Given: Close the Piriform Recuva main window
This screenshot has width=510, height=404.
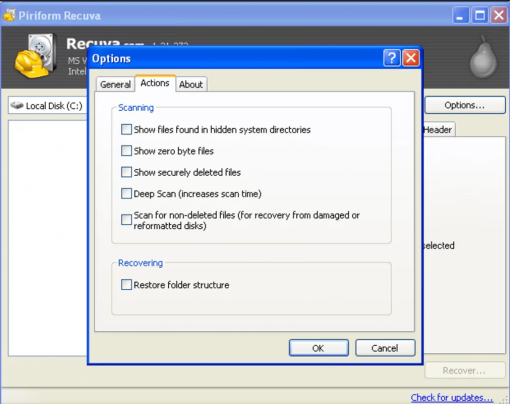Looking at the screenshot, I should point(499,15).
